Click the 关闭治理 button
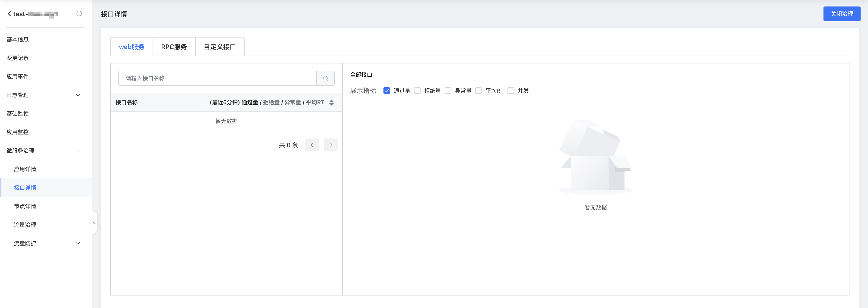868x308 pixels. tap(841, 14)
